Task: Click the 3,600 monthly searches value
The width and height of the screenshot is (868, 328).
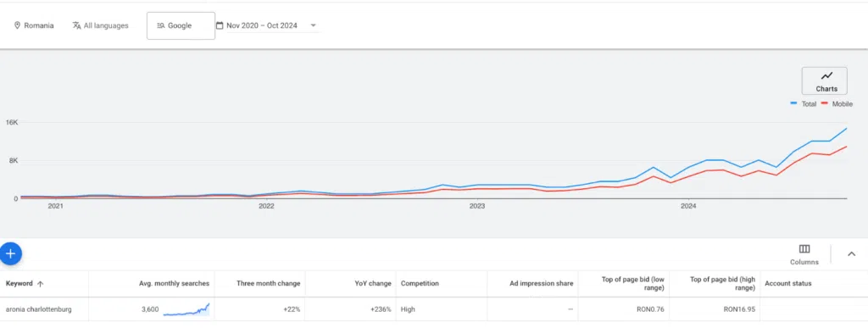Action: tap(150, 309)
